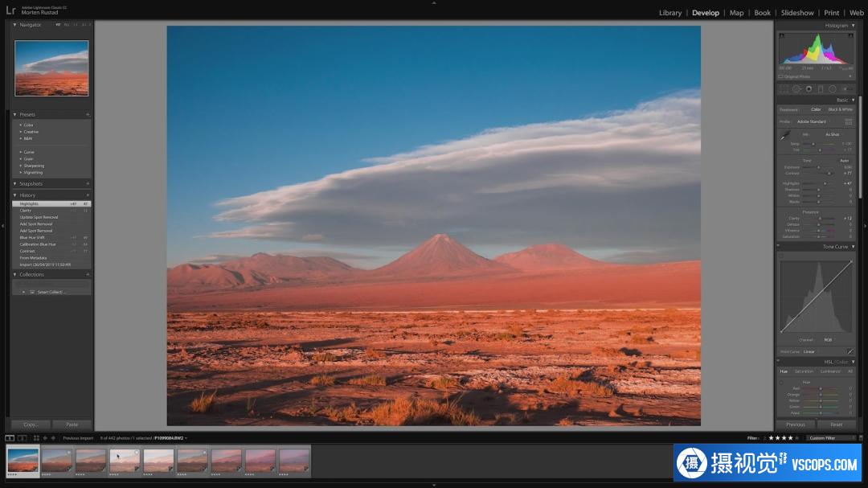Collapse the Collections panel

tap(15, 274)
